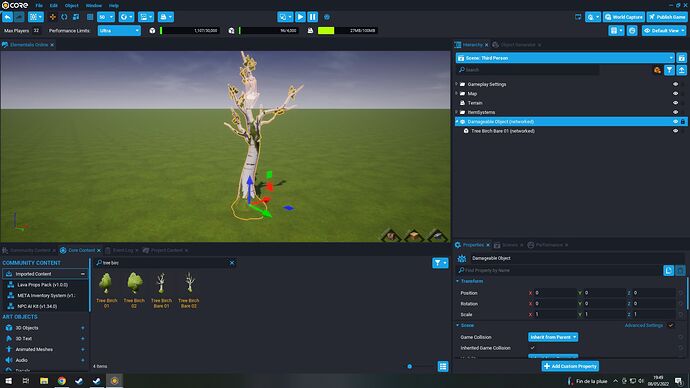Select the Scale tool icon
Viewport: 690px width, 388px height.
(76, 17)
